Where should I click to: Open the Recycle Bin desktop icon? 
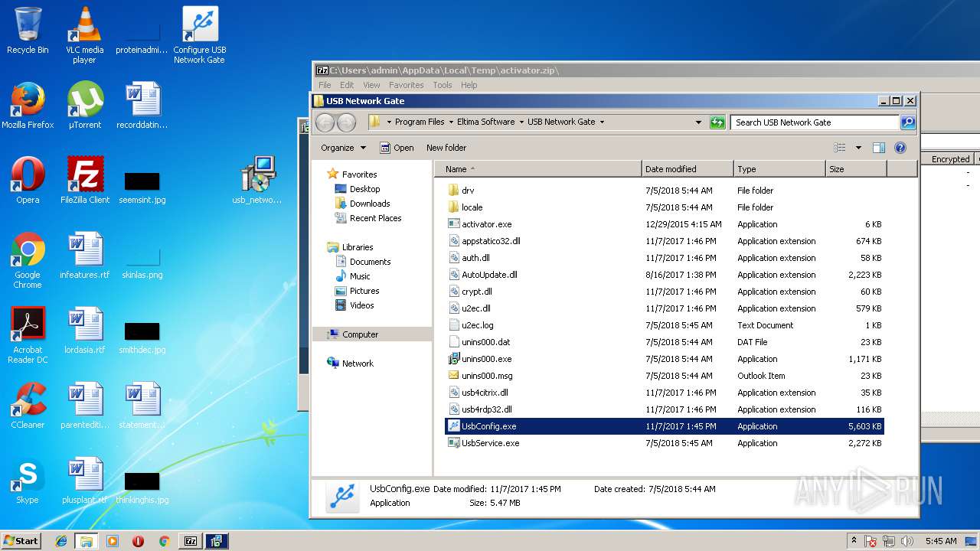(28, 31)
